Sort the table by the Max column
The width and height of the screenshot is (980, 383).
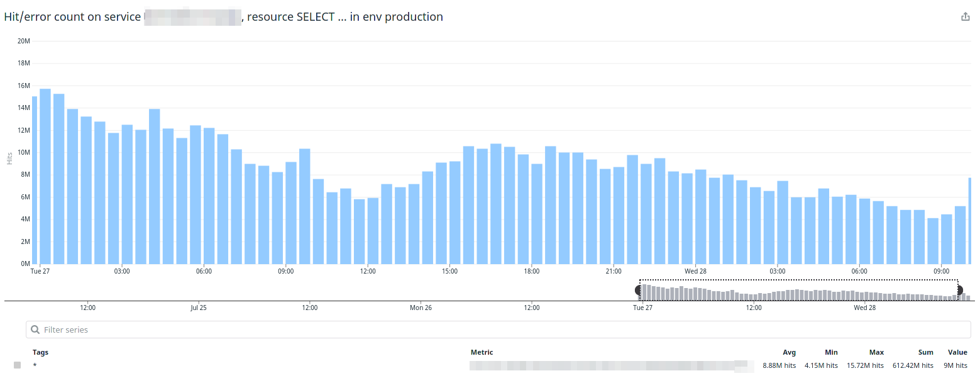tap(876, 352)
